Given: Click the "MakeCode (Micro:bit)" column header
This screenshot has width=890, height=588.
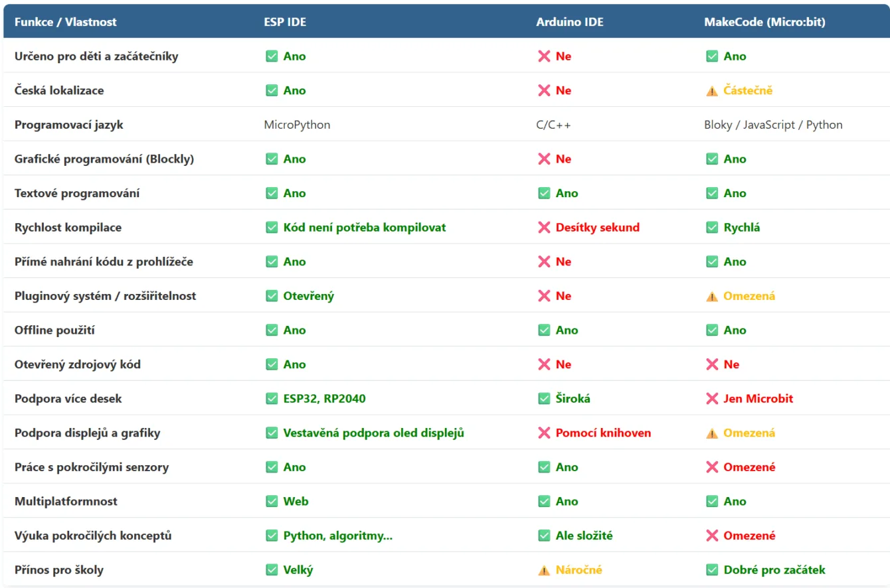Looking at the screenshot, I should [x=765, y=22].
